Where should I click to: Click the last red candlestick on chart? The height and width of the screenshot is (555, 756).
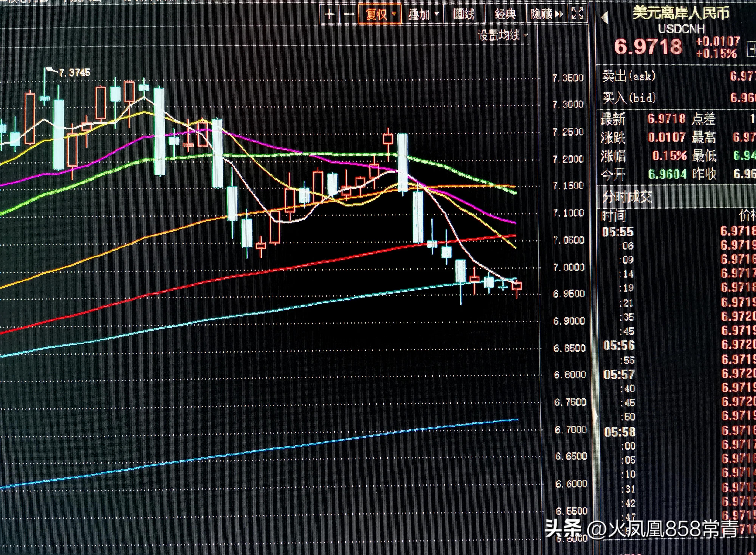517,286
